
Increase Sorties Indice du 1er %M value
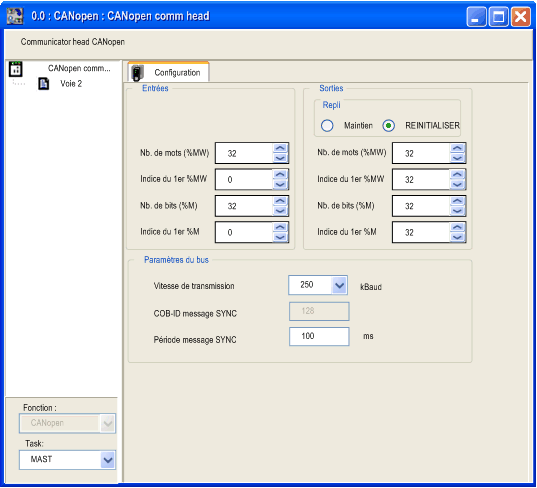point(457,227)
